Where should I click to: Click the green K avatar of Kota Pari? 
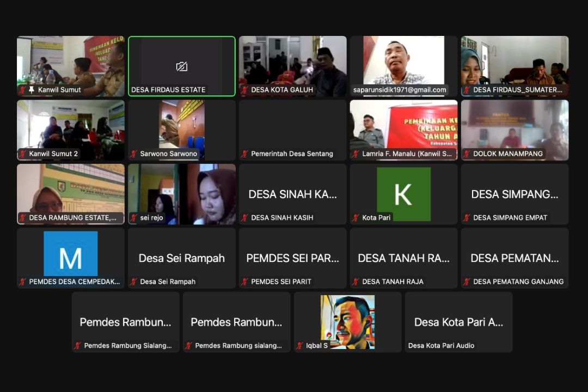[x=403, y=194]
